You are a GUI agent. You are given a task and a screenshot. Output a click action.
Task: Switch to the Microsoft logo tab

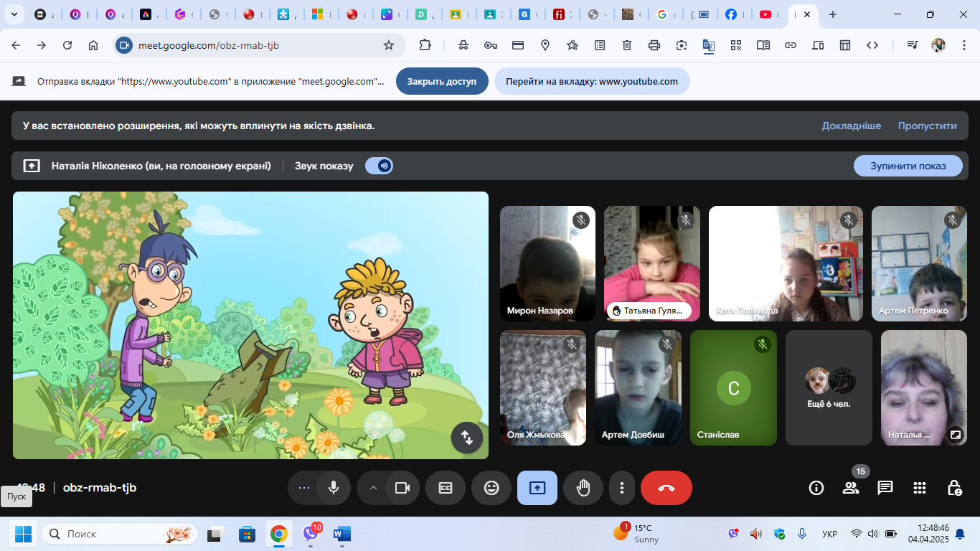pyautogui.click(x=322, y=14)
